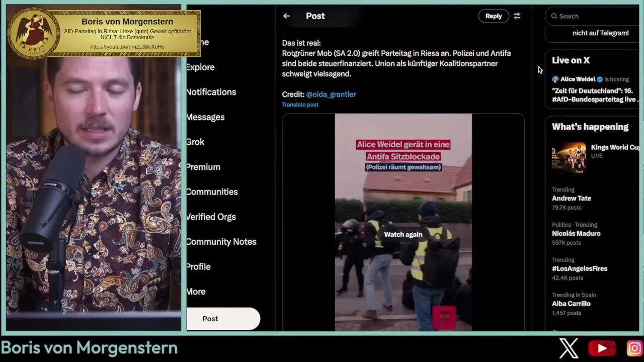644x362 pixels.
Task: Open Notifications in the sidebar
Action: tap(211, 92)
